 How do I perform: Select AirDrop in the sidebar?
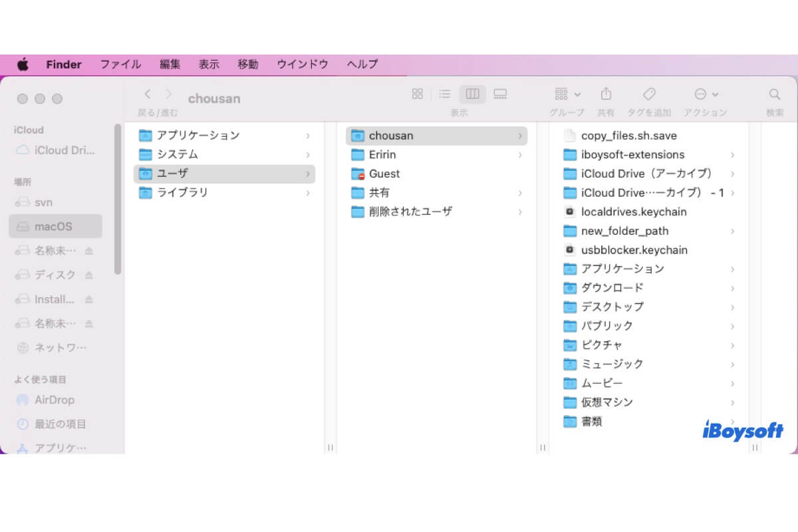(54, 400)
